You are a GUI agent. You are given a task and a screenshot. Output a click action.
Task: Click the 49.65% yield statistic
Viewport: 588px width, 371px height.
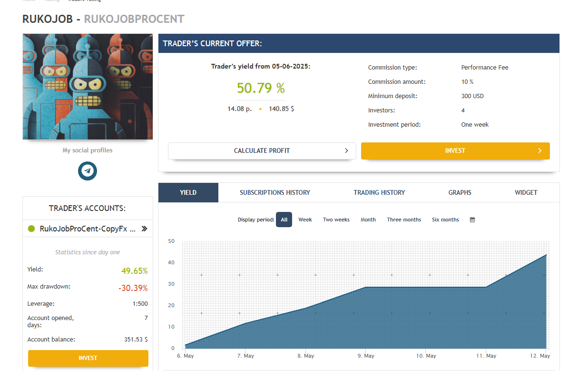135,271
